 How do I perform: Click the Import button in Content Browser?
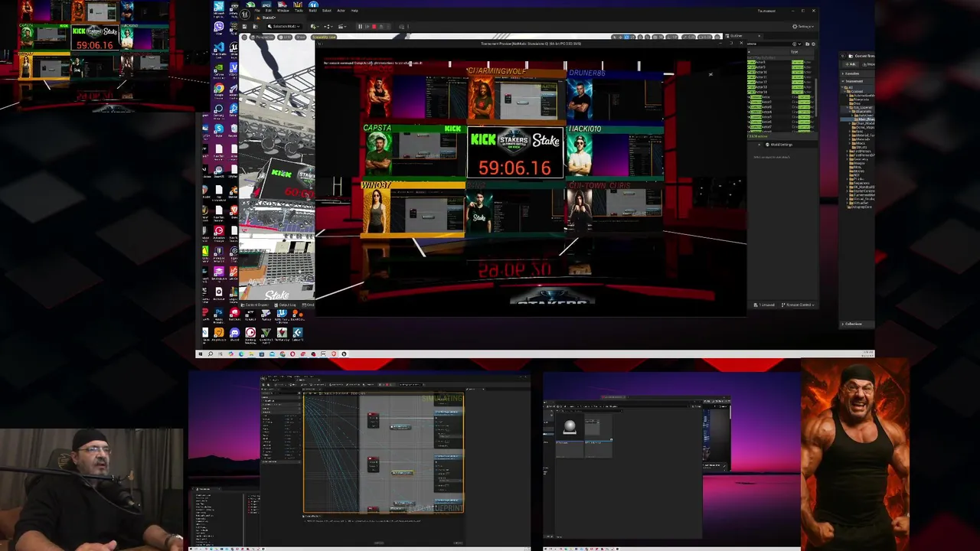(x=869, y=64)
